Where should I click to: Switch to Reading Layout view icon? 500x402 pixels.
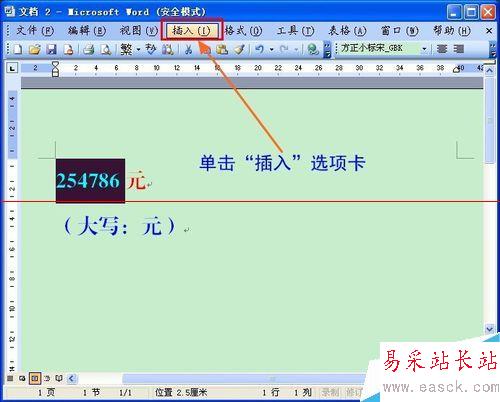tap(59, 378)
